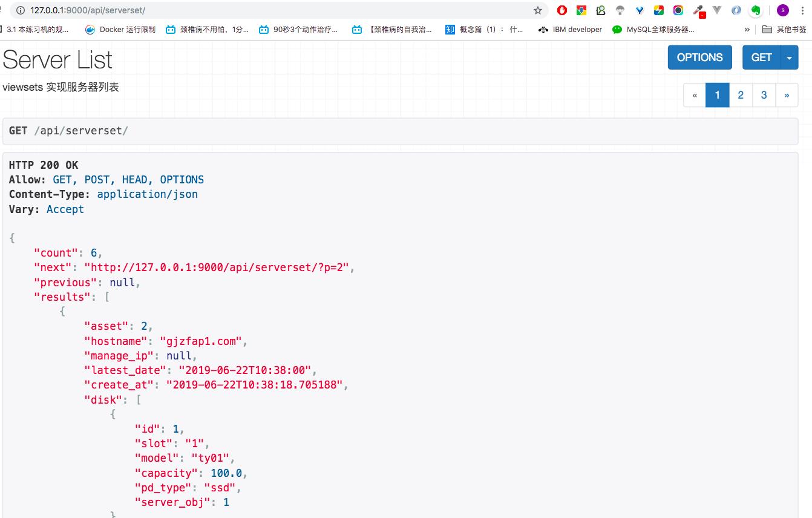Open the green image search extension
812x518 pixels.
pos(601,10)
